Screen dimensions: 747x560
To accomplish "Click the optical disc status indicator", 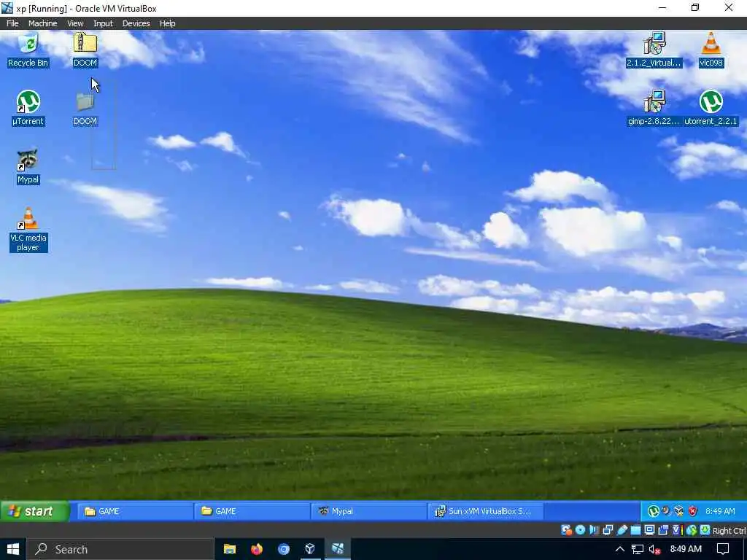I will pyautogui.click(x=580, y=530).
